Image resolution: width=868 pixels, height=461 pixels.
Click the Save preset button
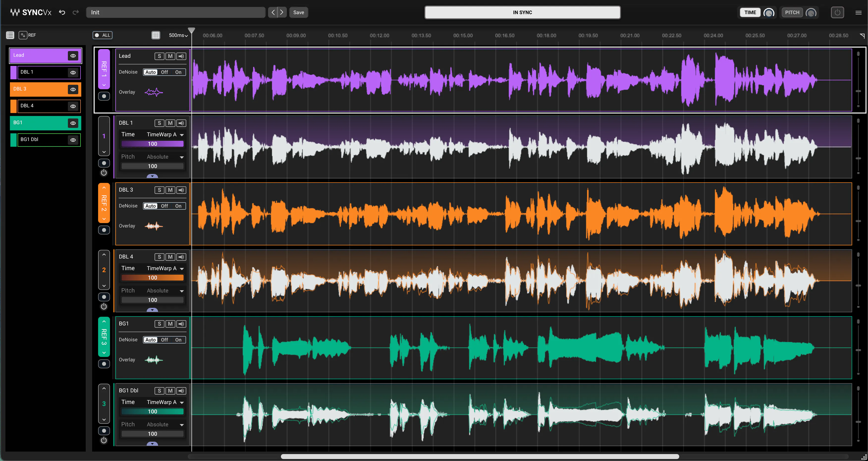point(298,12)
